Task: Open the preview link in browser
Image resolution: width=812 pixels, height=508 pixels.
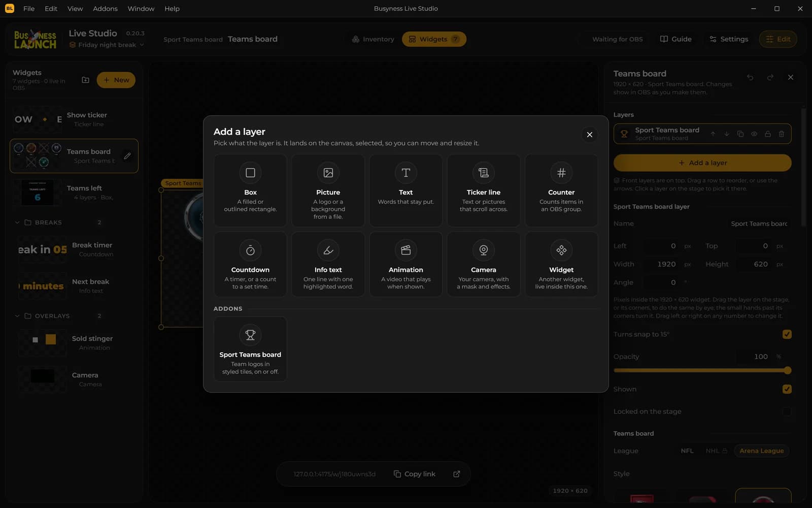Action: click(x=457, y=474)
